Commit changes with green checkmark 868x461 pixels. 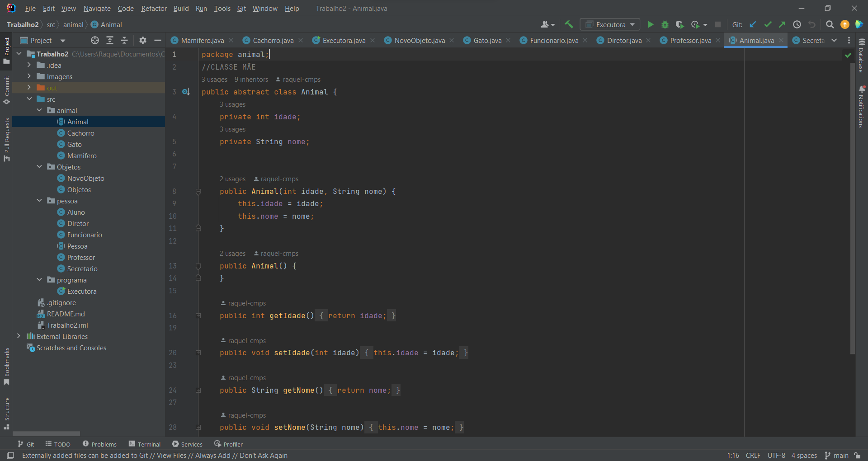tap(768, 24)
